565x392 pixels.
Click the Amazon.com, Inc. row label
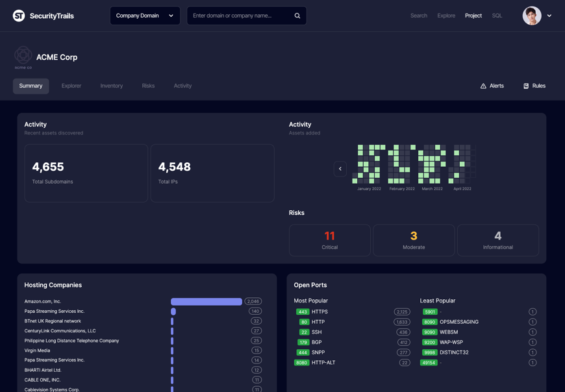coord(42,301)
